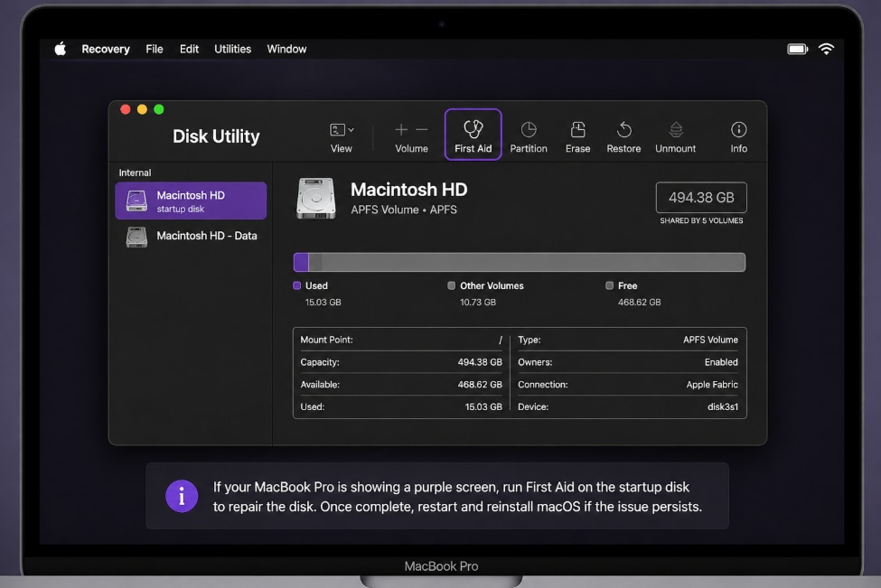Click the Macintosh HD drive icon in header
Image resolution: width=881 pixels, height=588 pixels.
(x=315, y=198)
